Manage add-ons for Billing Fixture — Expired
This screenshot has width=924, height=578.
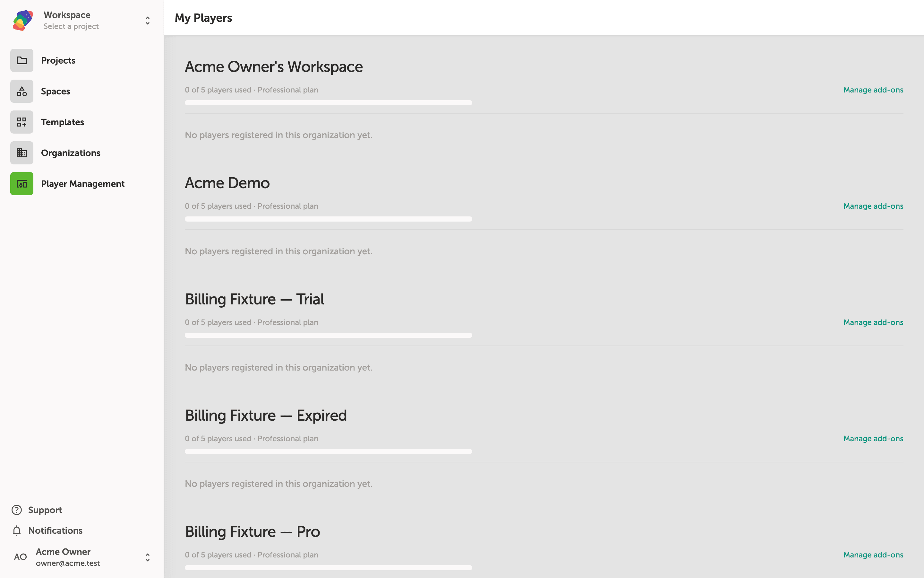(x=873, y=438)
